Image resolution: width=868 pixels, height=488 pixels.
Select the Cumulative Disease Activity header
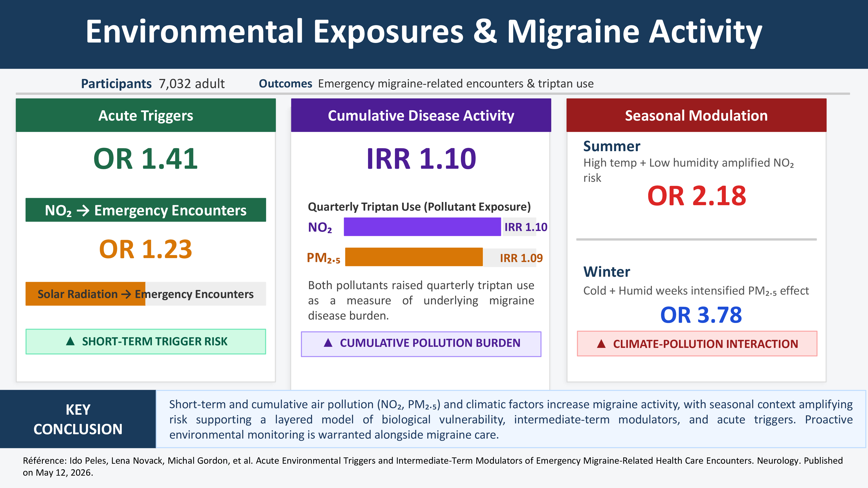pyautogui.click(x=421, y=115)
